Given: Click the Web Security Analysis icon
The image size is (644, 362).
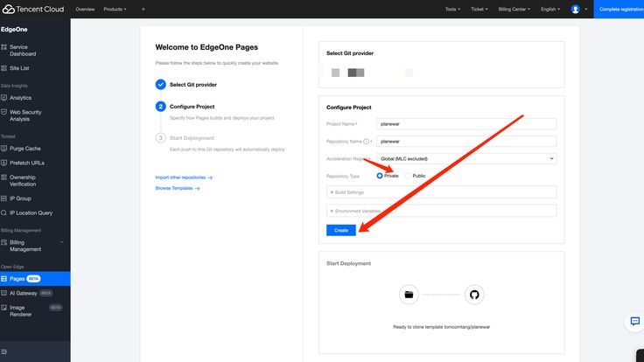Looking at the screenshot, I should [4, 112].
